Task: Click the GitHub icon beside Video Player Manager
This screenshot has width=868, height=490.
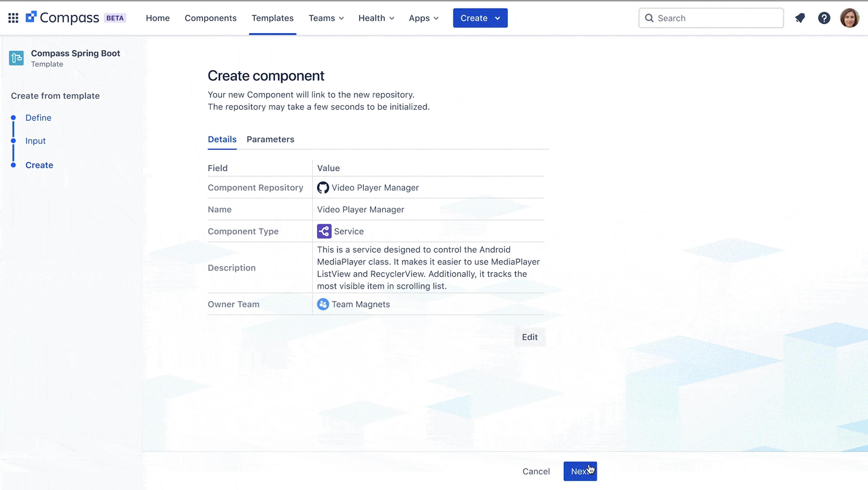Action: coord(323,188)
